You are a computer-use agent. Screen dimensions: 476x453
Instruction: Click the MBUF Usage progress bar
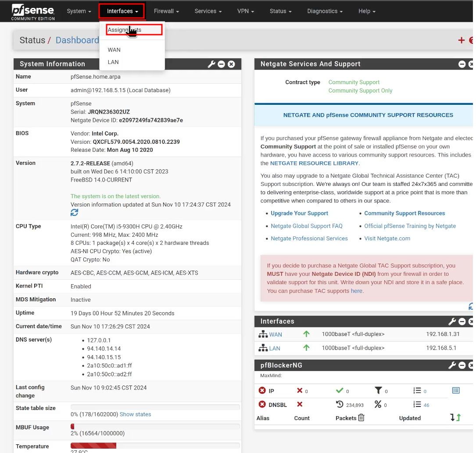(155, 427)
